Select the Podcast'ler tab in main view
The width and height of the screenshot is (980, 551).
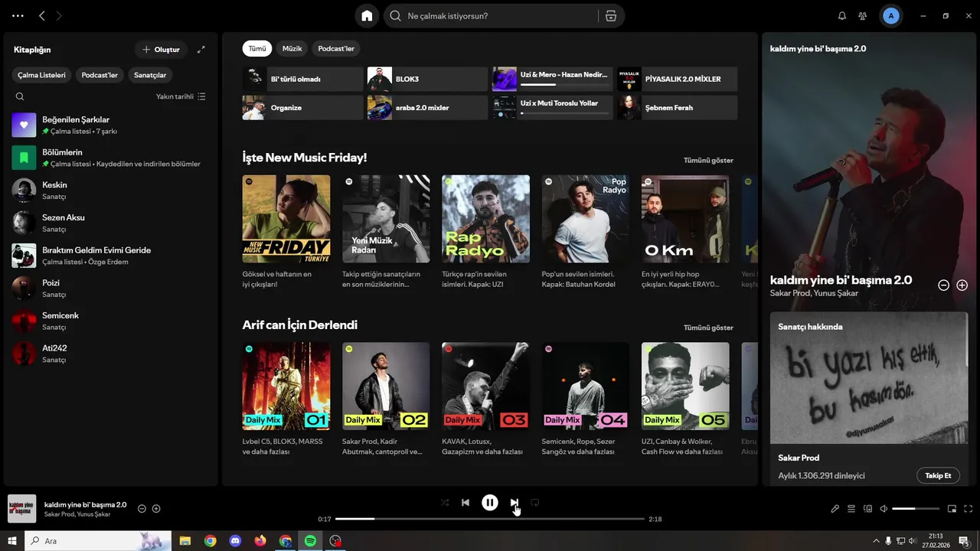pyautogui.click(x=336, y=48)
